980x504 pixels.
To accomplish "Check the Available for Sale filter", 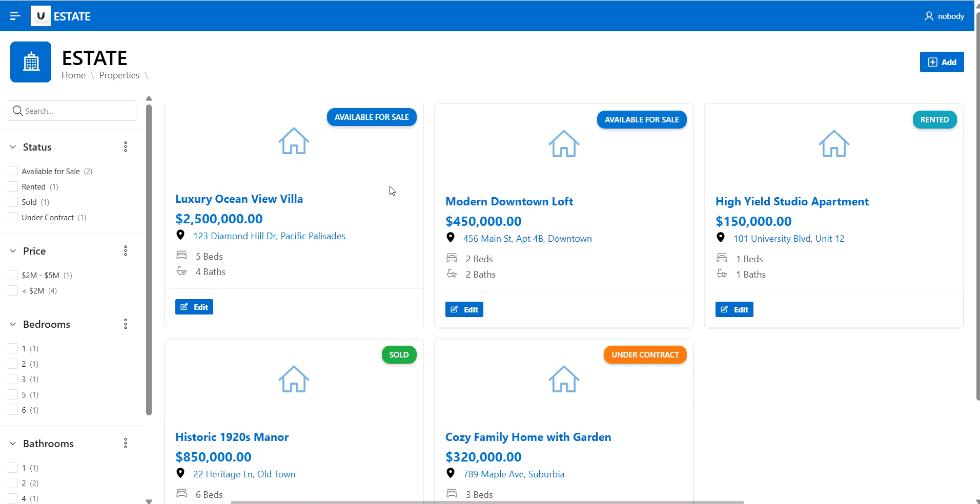I will (13, 171).
